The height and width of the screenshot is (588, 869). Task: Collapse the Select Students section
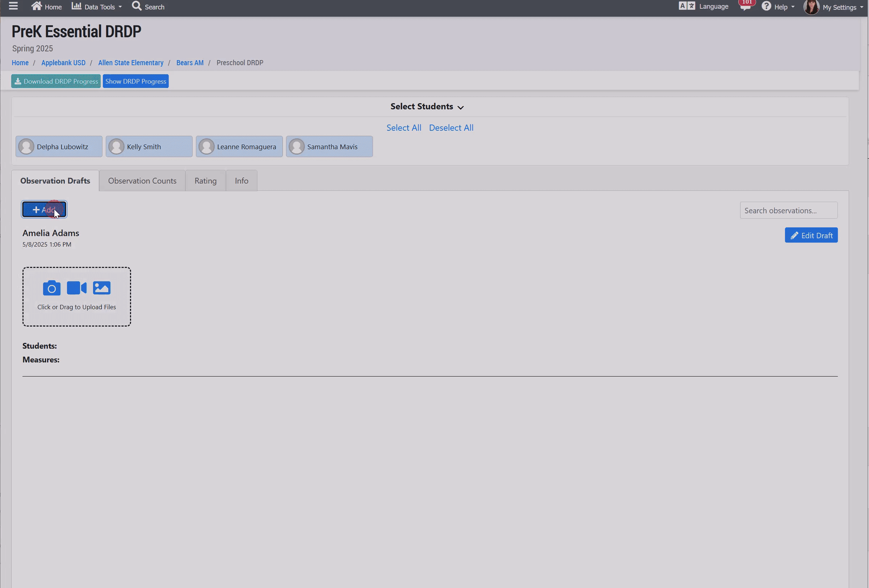pyautogui.click(x=427, y=106)
